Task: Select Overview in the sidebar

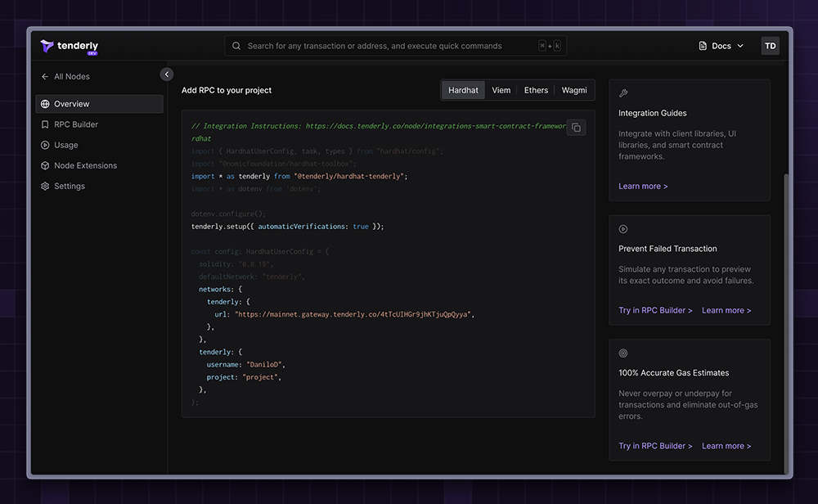Action: click(99, 104)
